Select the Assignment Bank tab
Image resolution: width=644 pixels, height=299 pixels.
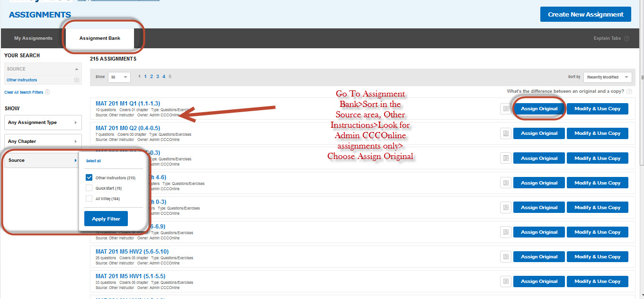pos(100,38)
